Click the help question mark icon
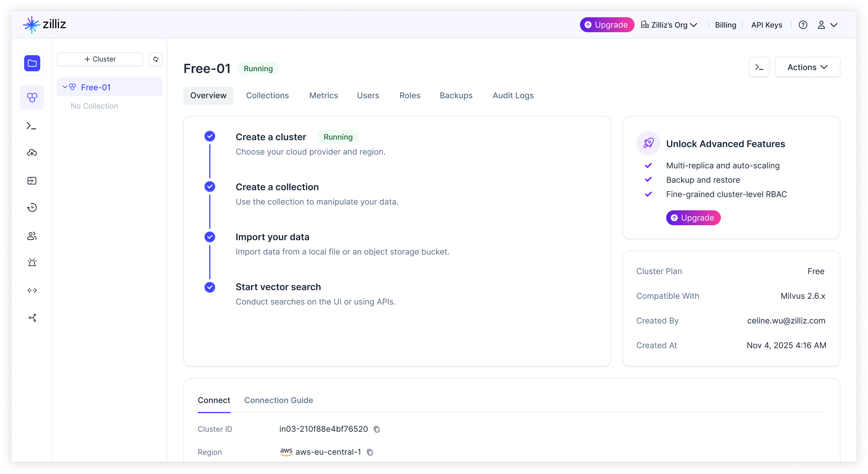868x474 pixels. click(x=803, y=25)
